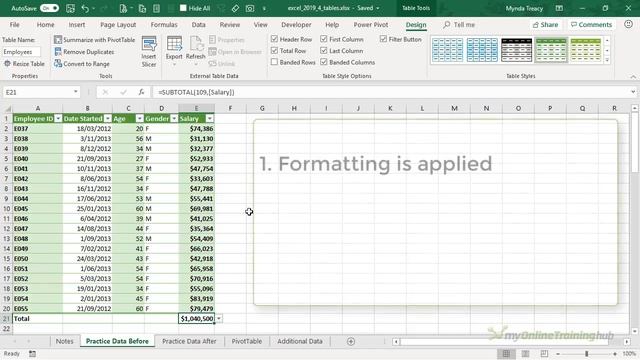The width and height of the screenshot is (640, 360).
Task: Open Additional Data sheet tab
Action: point(300,341)
